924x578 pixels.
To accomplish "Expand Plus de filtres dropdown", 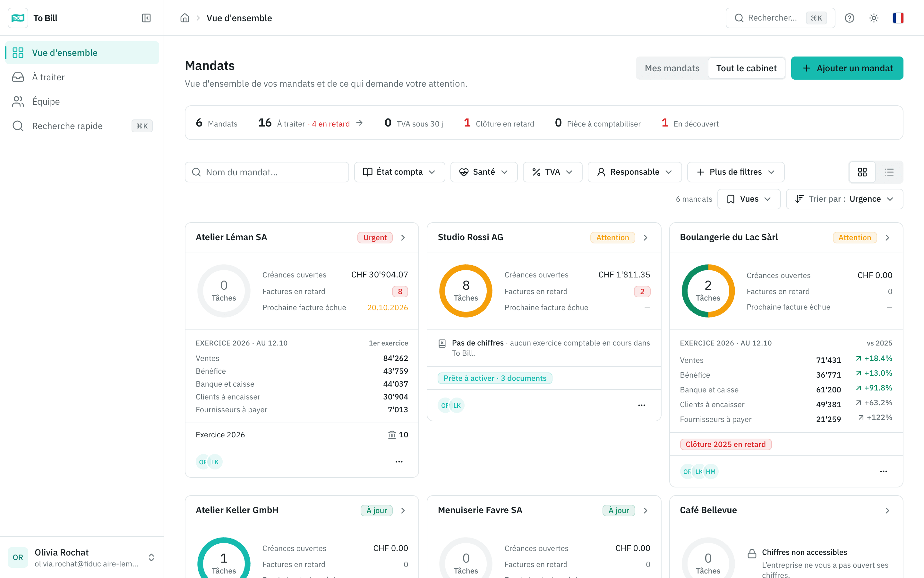I will pos(736,172).
